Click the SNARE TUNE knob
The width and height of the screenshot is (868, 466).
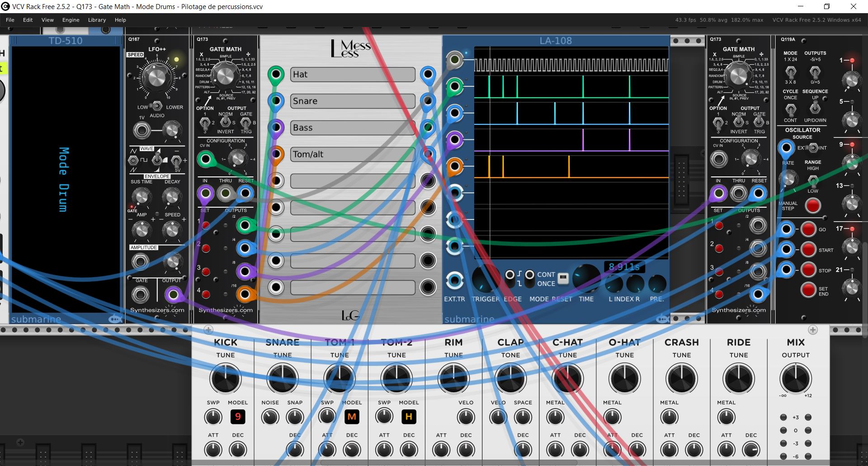[x=283, y=379]
